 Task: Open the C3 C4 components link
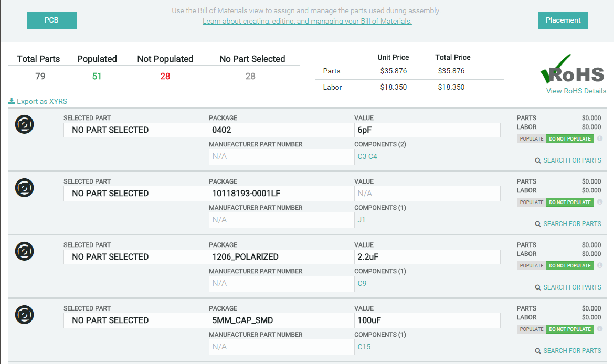click(367, 156)
